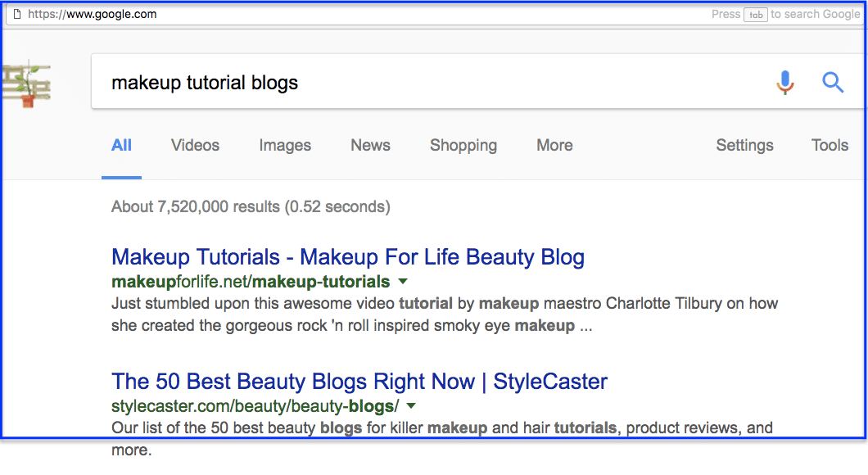Image resolution: width=868 pixels, height=475 pixels.
Task: Click the page icon in address bar
Action: [x=17, y=15]
